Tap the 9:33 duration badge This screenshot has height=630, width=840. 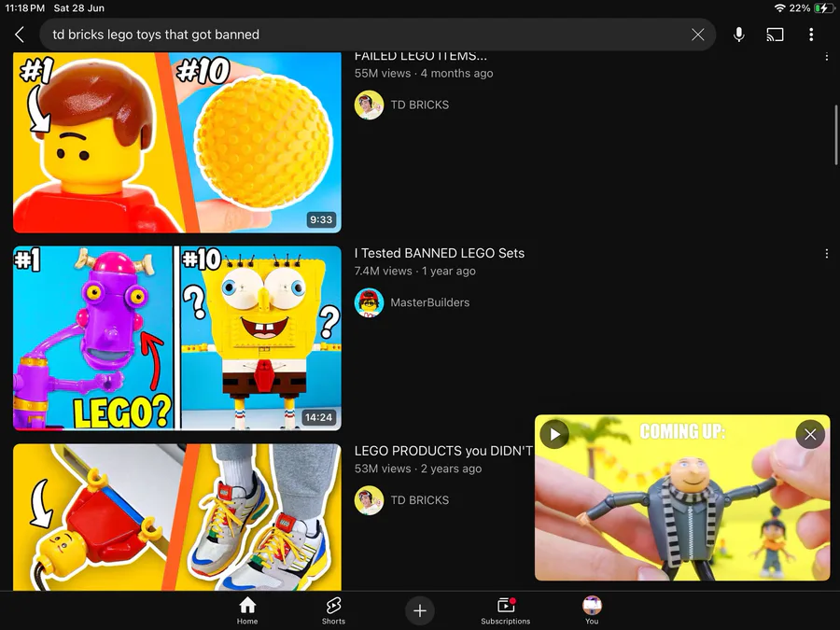tap(321, 219)
